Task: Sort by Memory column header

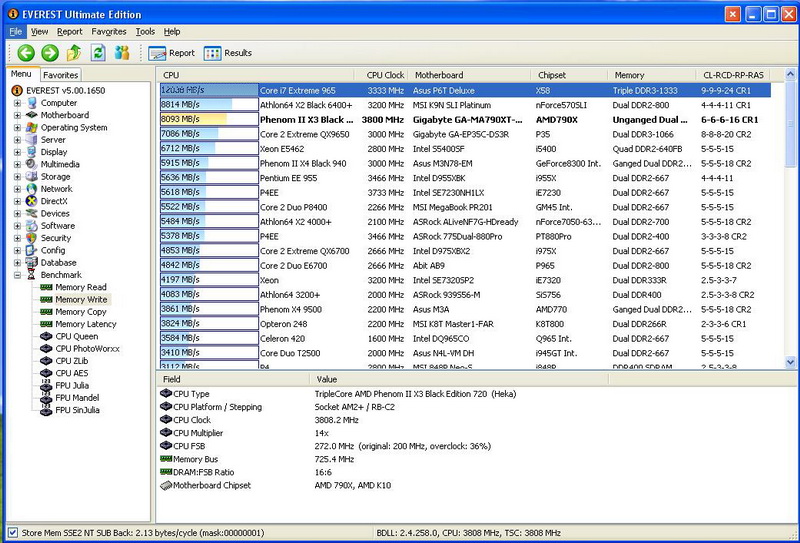Action: (652, 75)
